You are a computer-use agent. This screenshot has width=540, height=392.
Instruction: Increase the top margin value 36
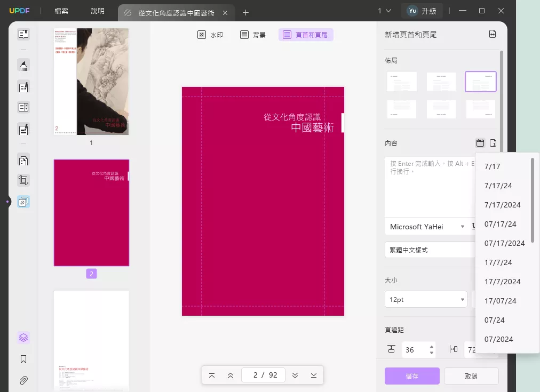[432, 347]
